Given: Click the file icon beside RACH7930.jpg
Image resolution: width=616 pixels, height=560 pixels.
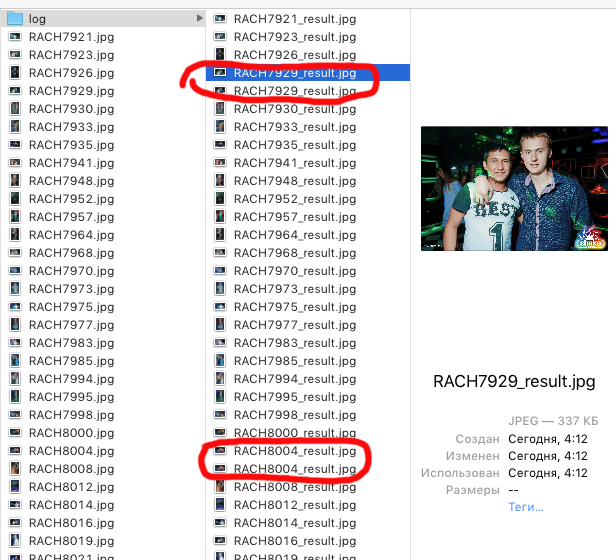Looking at the screenshot, I should (x=15, y=108).
